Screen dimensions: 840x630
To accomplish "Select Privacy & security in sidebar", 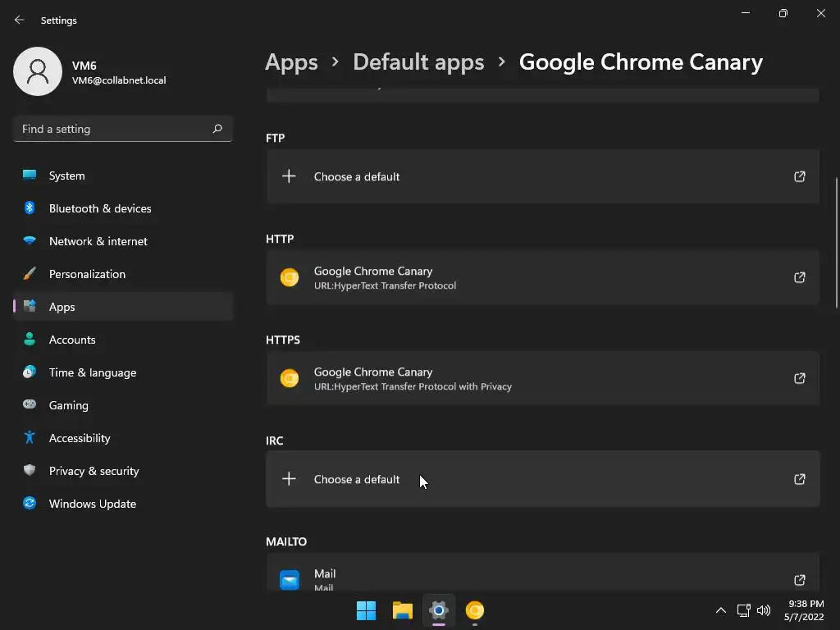I will coord(94,471).
